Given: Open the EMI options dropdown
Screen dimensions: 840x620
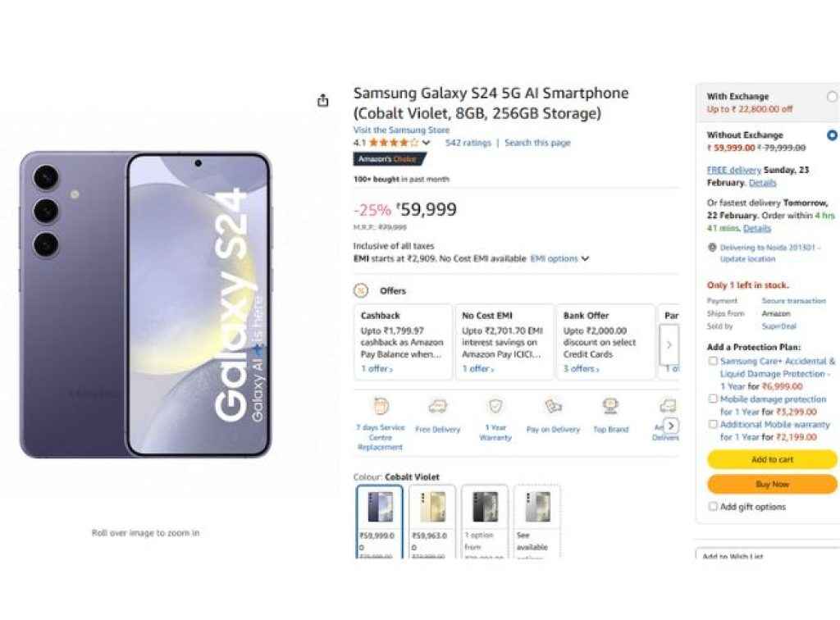Looking at the screenshot, I should pos(561,258).
